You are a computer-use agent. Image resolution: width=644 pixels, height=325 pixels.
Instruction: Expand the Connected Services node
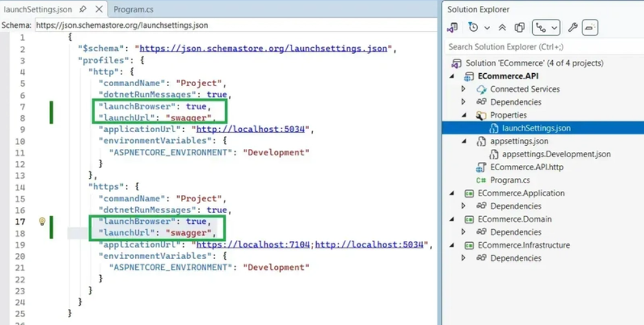pos(464,89)
